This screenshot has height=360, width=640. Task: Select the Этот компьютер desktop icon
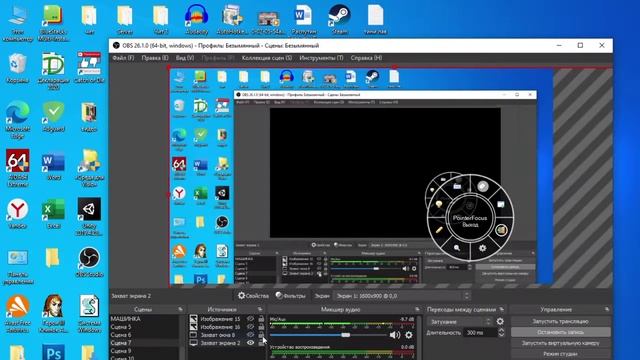coord(18,23)
